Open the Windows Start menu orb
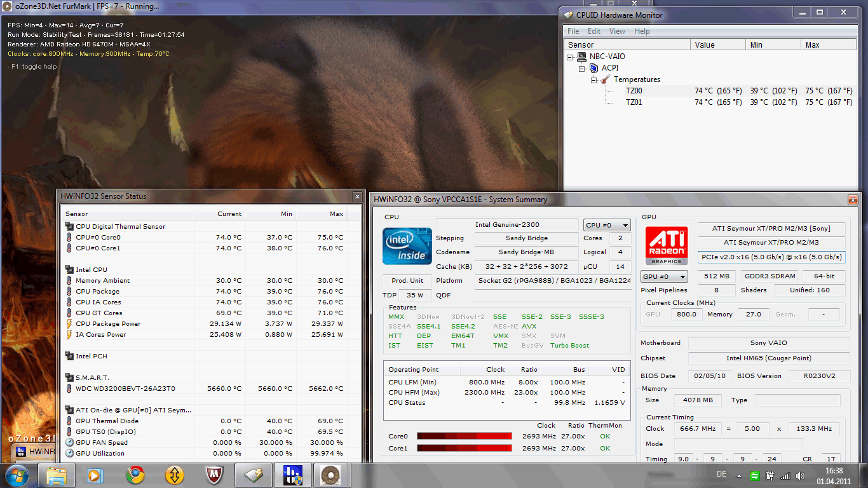This screenshot has height=488, width=868. [17, 475]
